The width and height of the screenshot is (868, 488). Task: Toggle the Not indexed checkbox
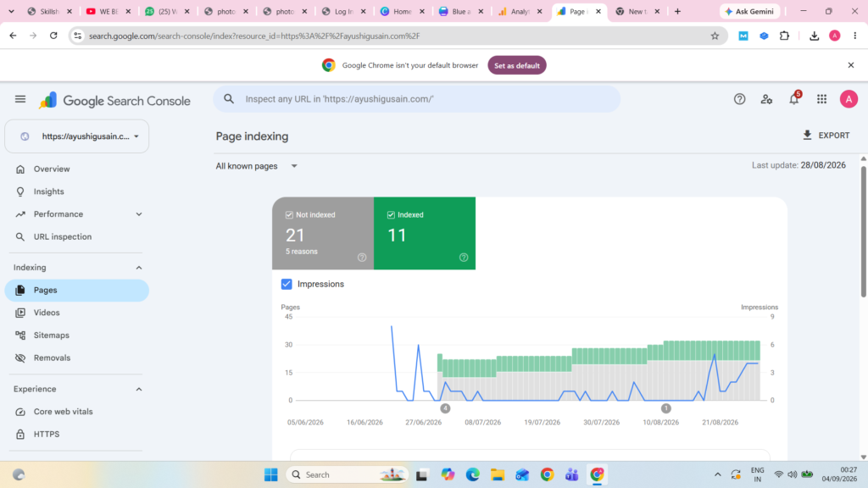[289, 214]
